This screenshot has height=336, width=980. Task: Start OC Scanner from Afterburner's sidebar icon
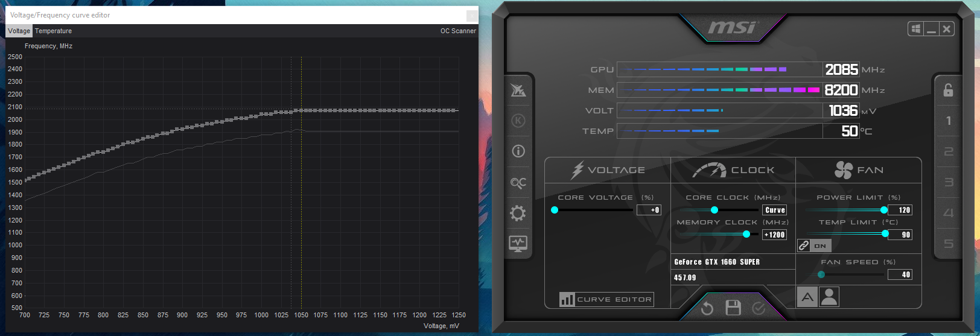click(518, 183)
